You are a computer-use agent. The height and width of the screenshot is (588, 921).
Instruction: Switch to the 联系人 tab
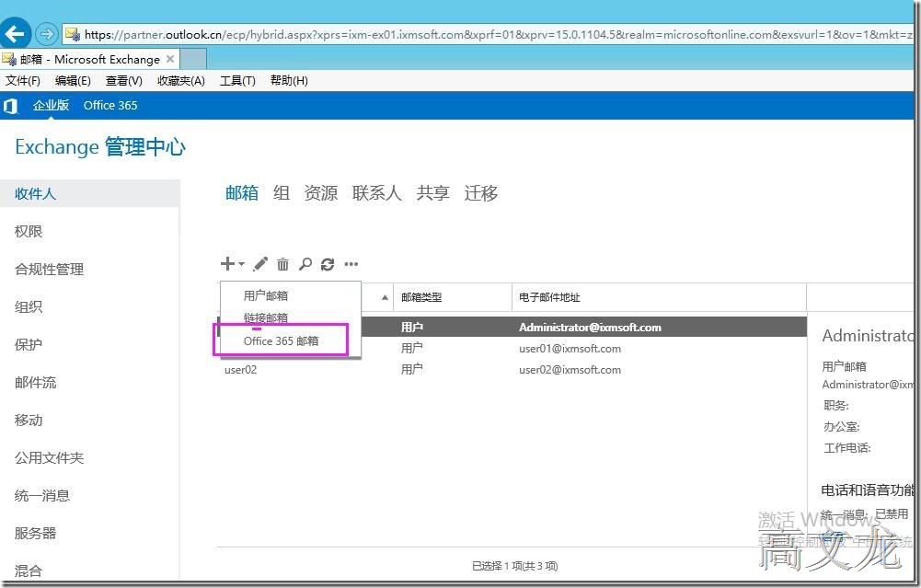377,192
